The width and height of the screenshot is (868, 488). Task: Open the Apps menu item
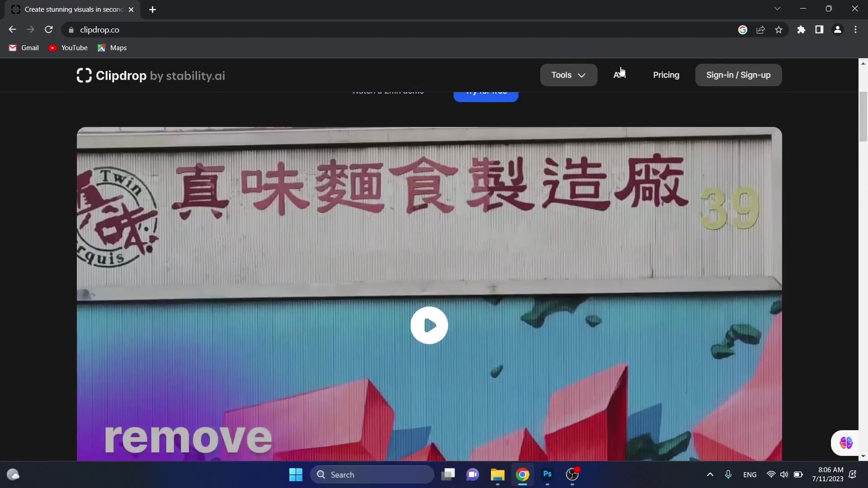point(620,75)
